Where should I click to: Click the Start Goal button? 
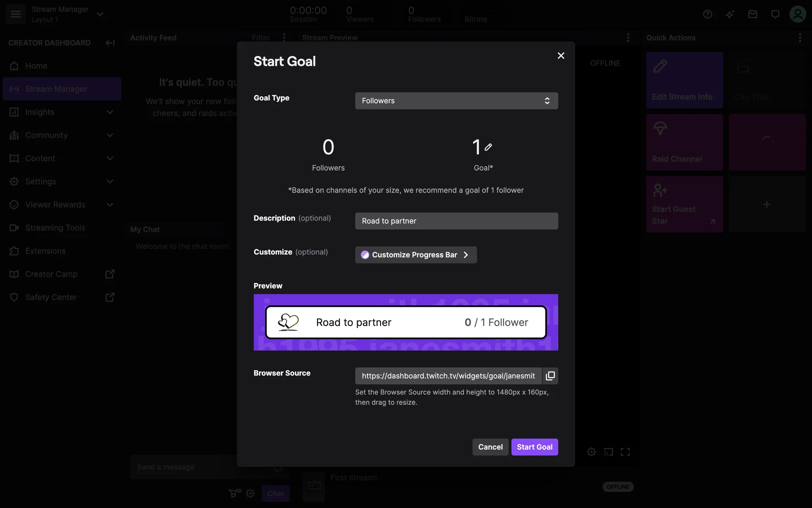534,447
